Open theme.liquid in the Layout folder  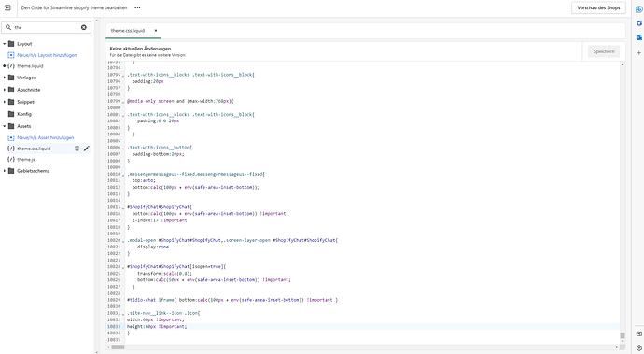[30, 66]
